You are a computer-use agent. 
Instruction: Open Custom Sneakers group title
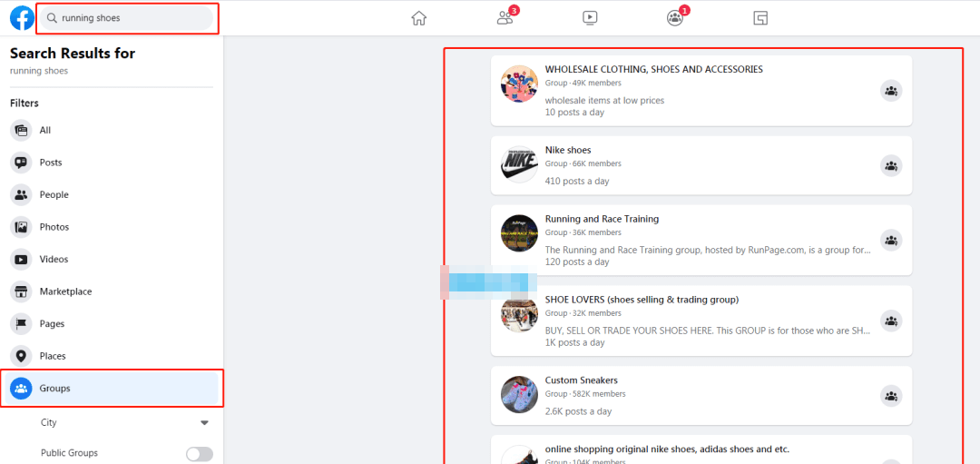582,380
